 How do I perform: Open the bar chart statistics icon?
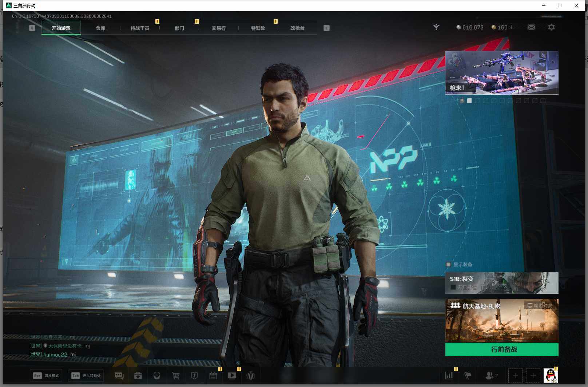coord(449,375)
